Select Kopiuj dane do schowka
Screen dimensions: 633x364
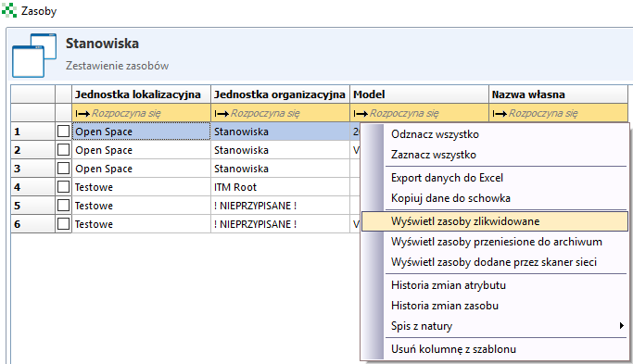tap(495, 198)
